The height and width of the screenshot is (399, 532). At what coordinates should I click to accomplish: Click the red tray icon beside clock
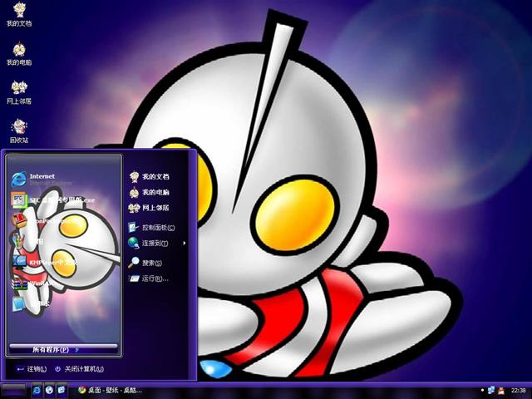[x=501, y=391]
